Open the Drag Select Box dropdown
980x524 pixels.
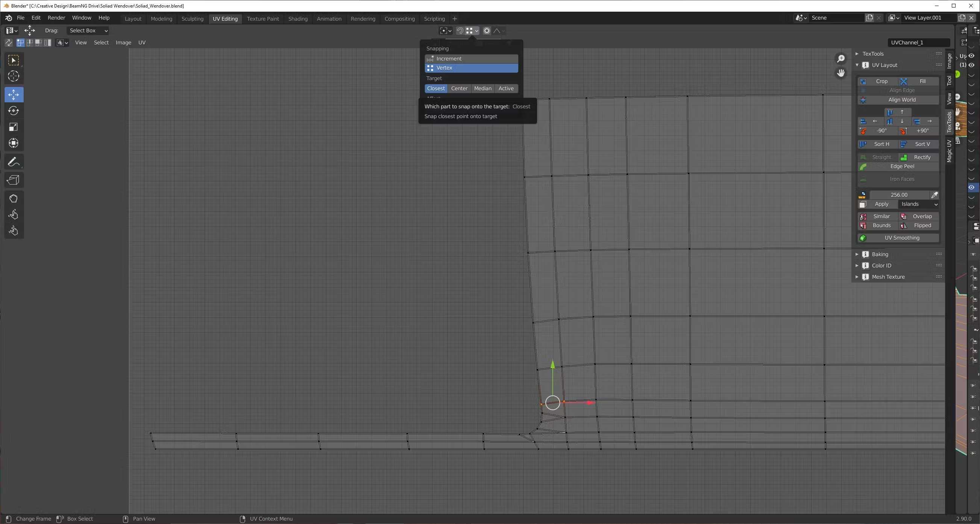(88, 30)
